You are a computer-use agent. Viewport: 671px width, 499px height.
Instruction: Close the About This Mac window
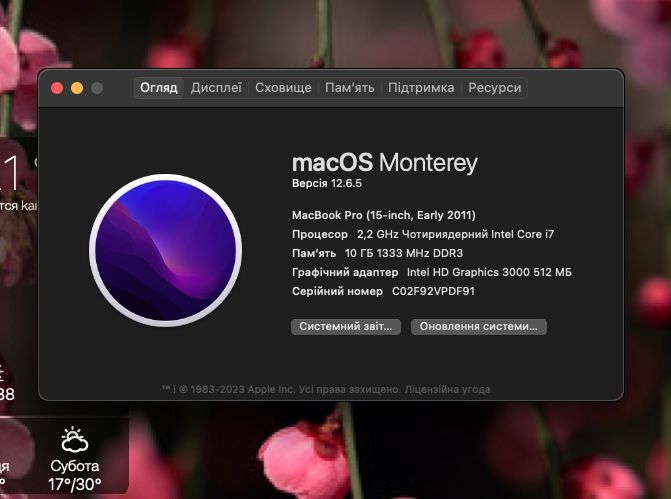point(57,88)
